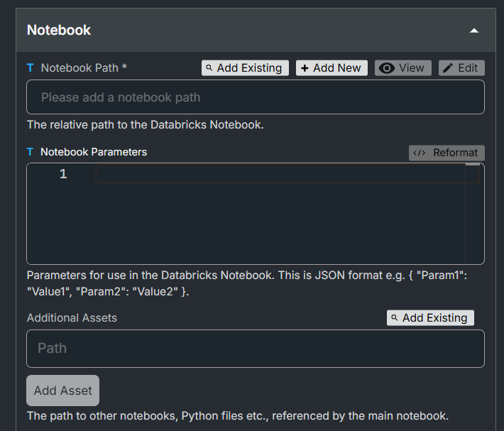Click the T icon beside Notebook Path
Image resolution: width=504 pixels, height=431 pixels.
(x=31, y=68)
